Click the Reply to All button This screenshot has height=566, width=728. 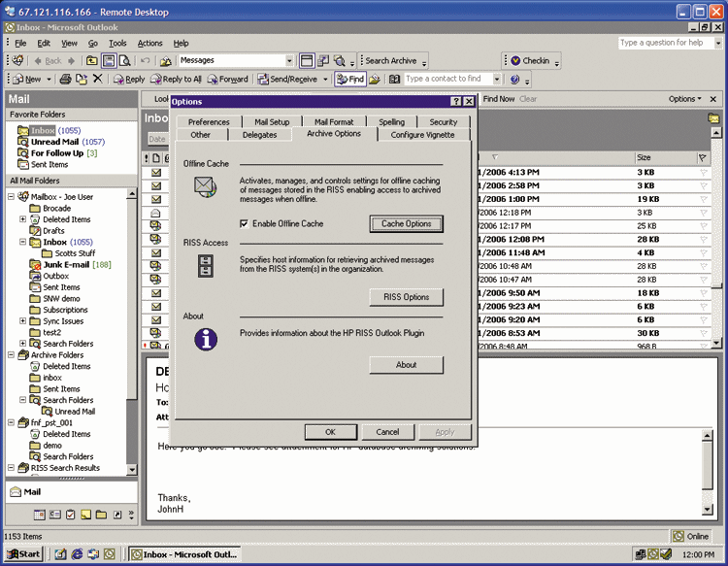176,79
